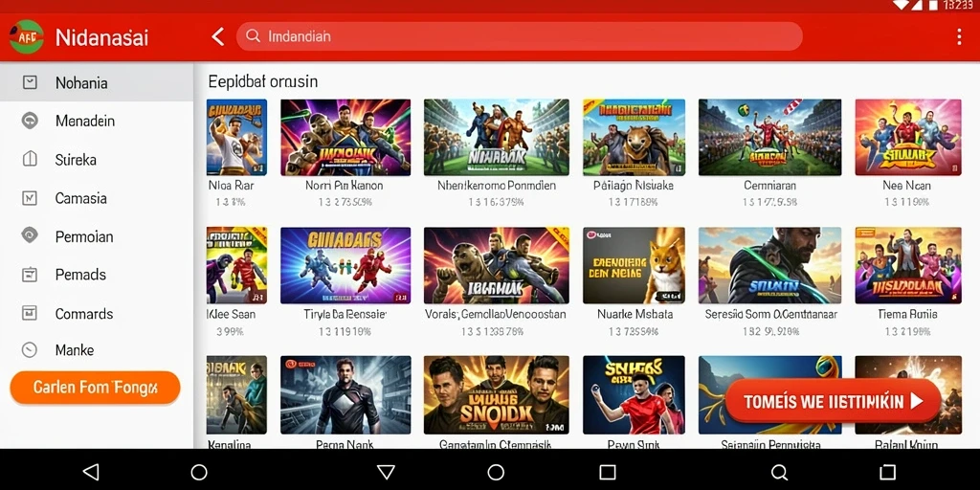This screenshot has width=980, height=490.
Task: Tap the Cemniaran title text
Action: [x=770, y=186]
